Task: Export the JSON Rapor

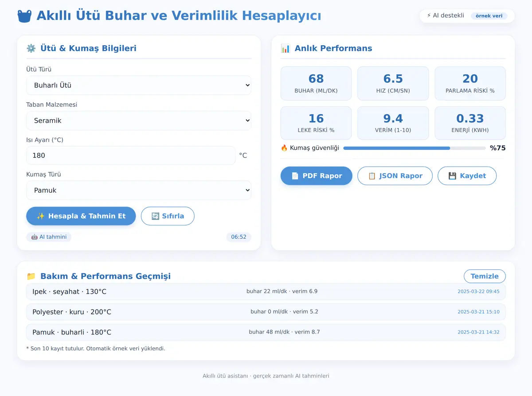Action: point(395,176)
